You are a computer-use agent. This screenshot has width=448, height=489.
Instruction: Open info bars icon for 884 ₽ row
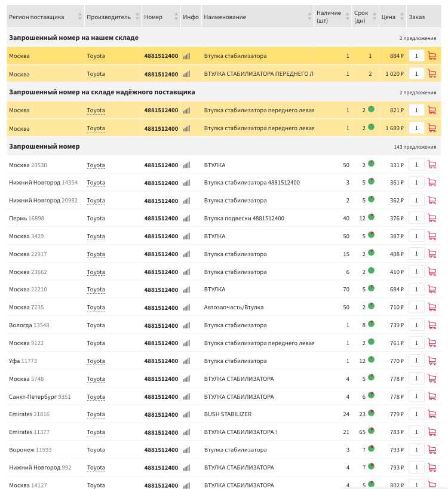186,56
